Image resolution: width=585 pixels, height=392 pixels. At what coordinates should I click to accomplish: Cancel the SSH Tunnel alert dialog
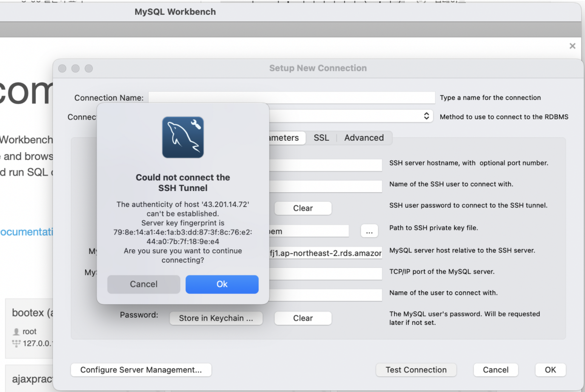point(144,284)
